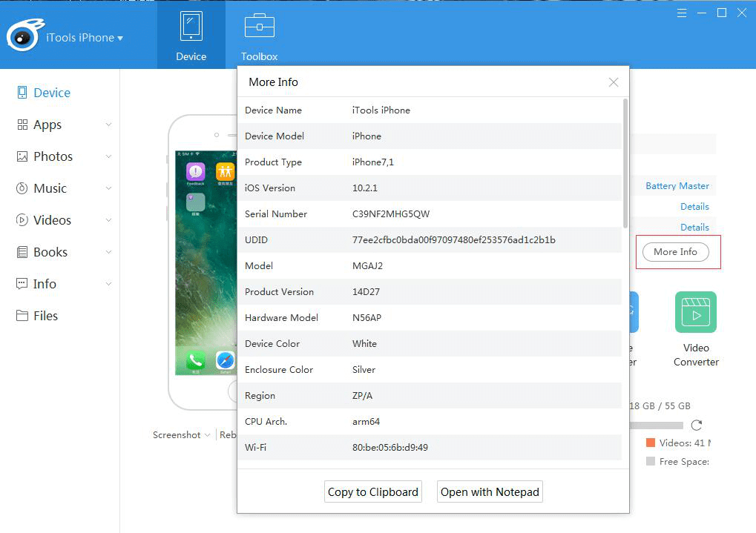Open the Battery Master link
The height and width of the screenshot is (533, 756).
(x=677, y=186)
